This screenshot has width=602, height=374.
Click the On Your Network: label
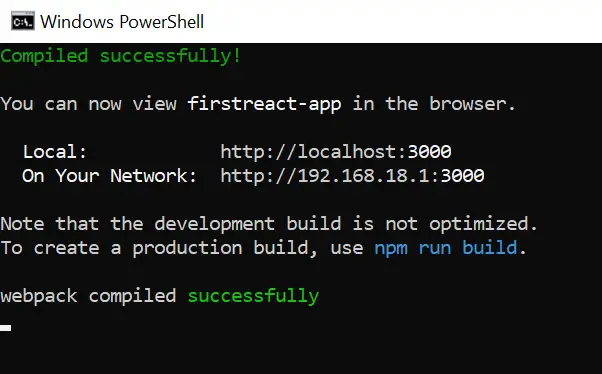tap(109, 176)
